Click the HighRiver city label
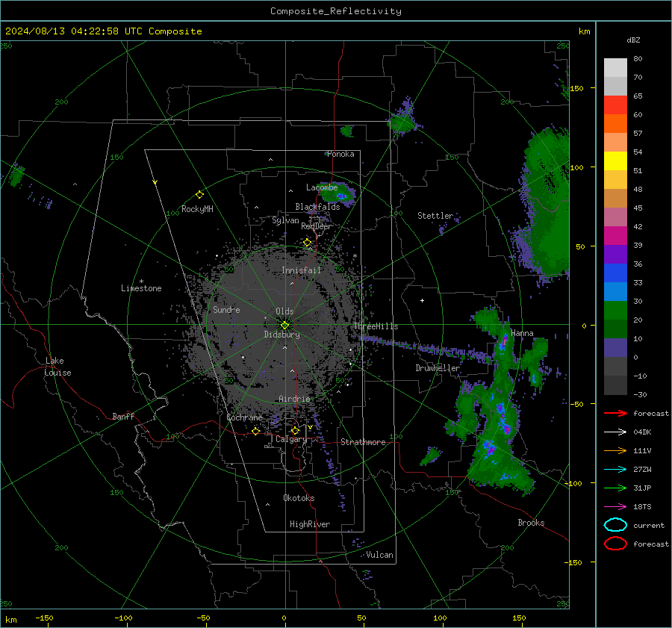672x628 pixels. tap(310, 524)
